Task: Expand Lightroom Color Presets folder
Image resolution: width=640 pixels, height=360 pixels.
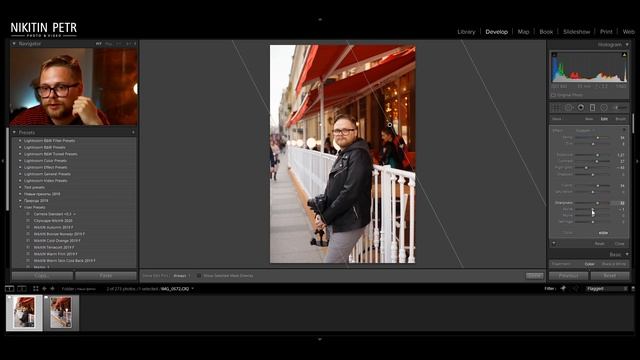Action: coord(20,160)
